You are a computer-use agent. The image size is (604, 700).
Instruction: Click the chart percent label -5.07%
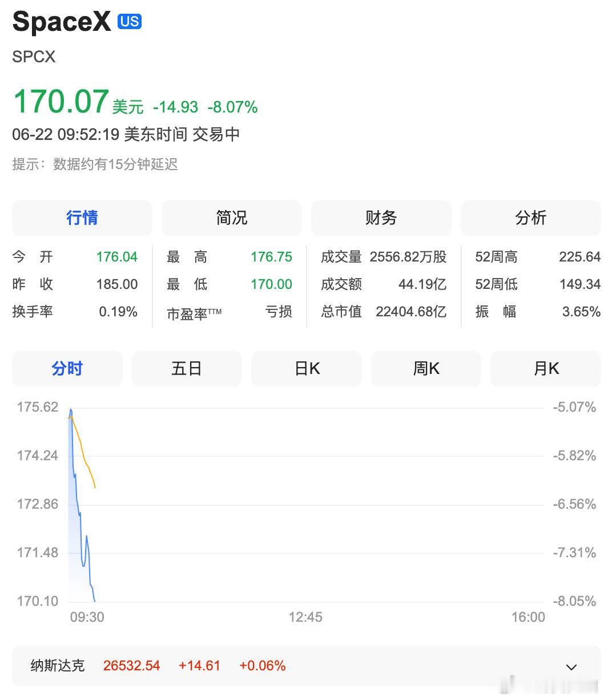pos(574,407)
